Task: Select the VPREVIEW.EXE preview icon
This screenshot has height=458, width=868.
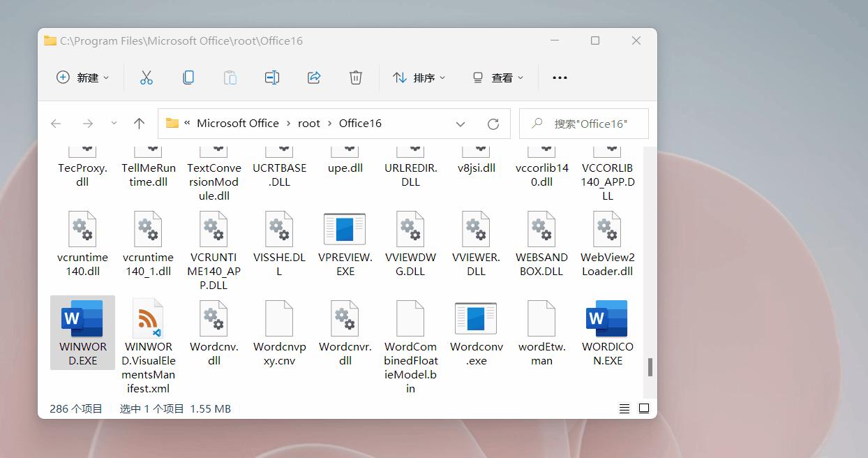Action: pyautogui.click(x=345, y=228)
